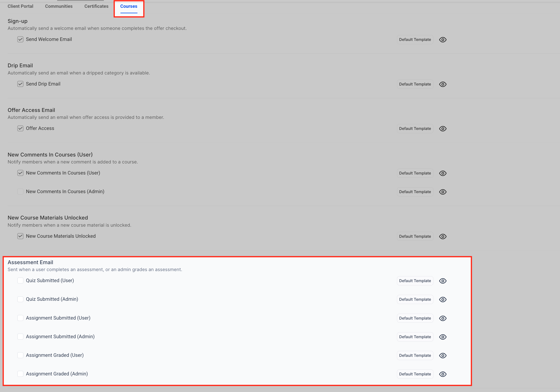Preview New Course Materials Unlocked template
The image size is (560, 392).
[442, 236]
